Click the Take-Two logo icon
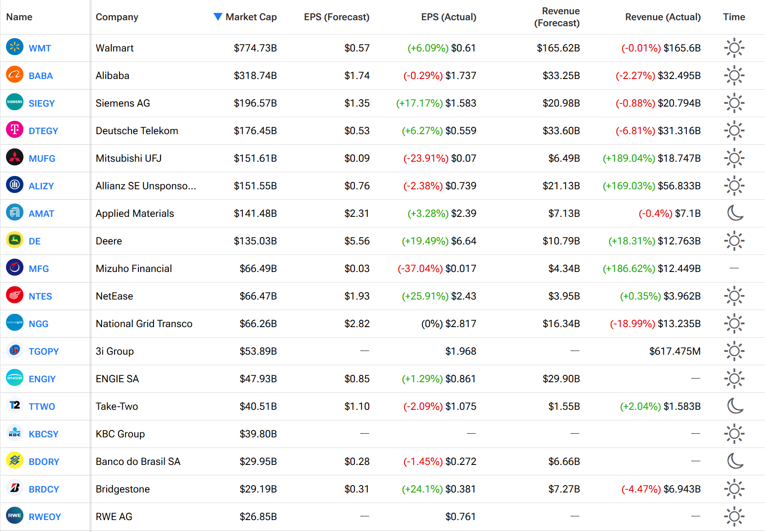The image size is (765, 532). 15,405
